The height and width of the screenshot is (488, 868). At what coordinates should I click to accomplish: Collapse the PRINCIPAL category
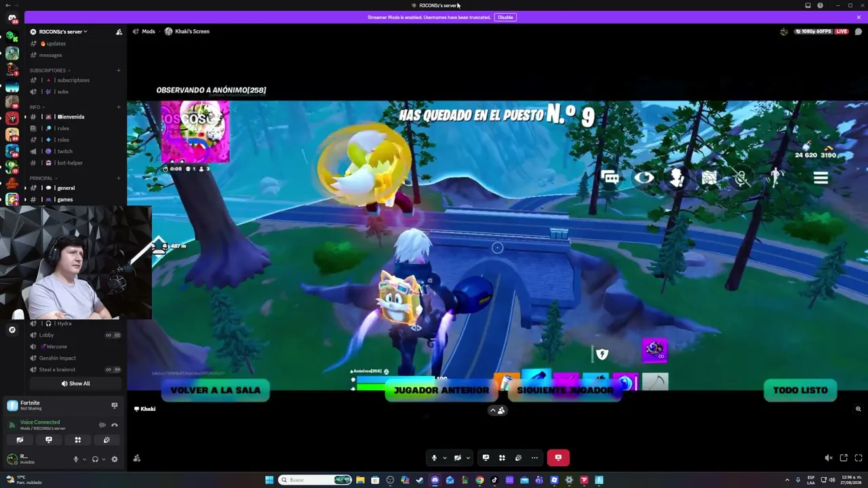(43, 178)
